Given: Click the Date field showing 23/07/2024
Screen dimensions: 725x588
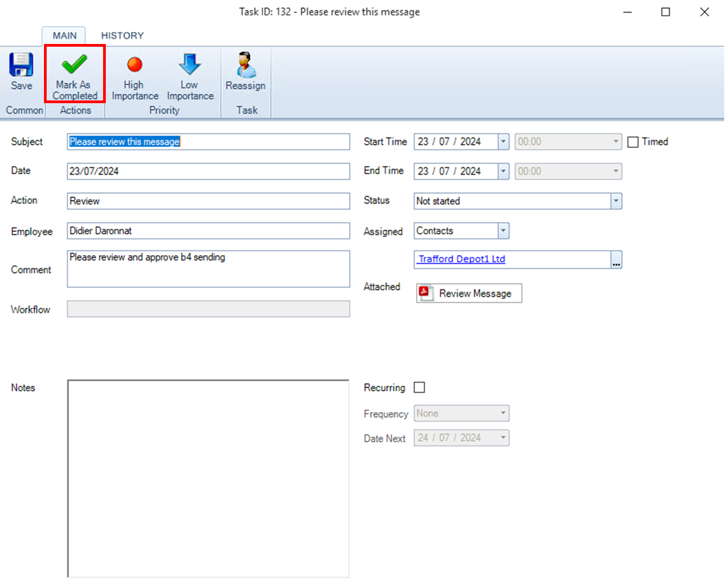Looking at the screenshot, I should [208, 171].
